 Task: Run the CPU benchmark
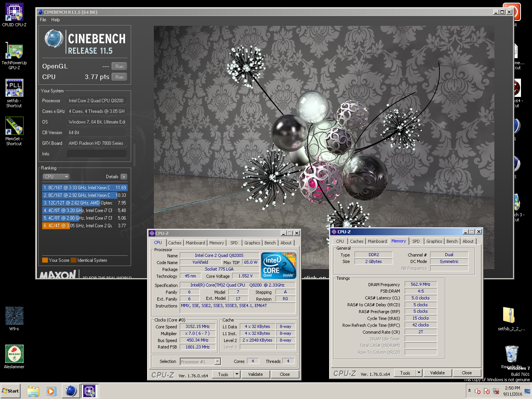(x=119, y=77)
